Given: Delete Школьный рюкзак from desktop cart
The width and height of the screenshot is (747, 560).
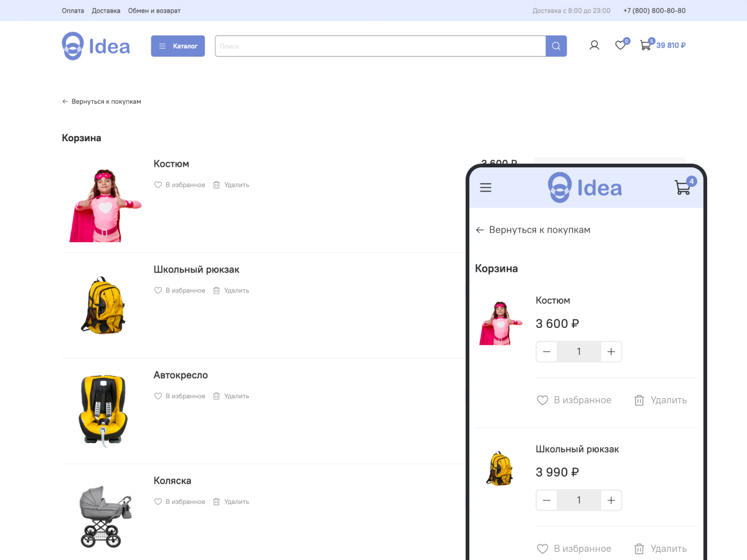Looking at the screenshot, I should coord(231,291).
